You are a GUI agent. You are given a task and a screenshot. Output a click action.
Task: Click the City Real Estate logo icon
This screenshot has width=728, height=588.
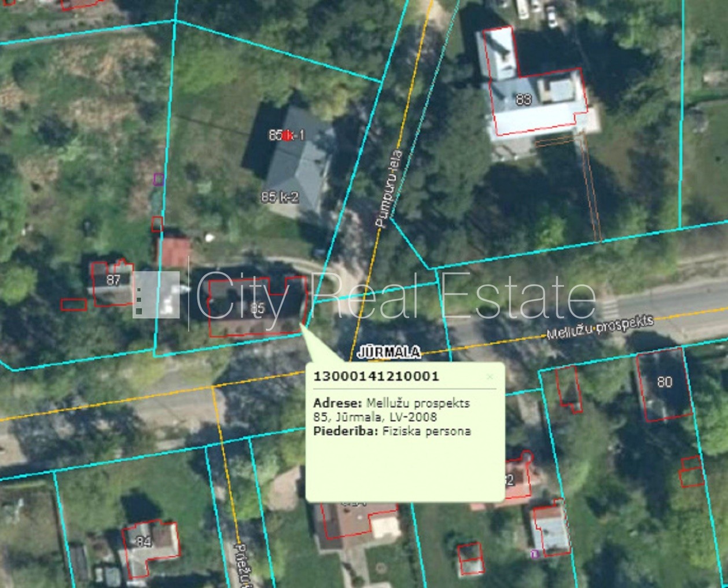(x=156, y=295)
